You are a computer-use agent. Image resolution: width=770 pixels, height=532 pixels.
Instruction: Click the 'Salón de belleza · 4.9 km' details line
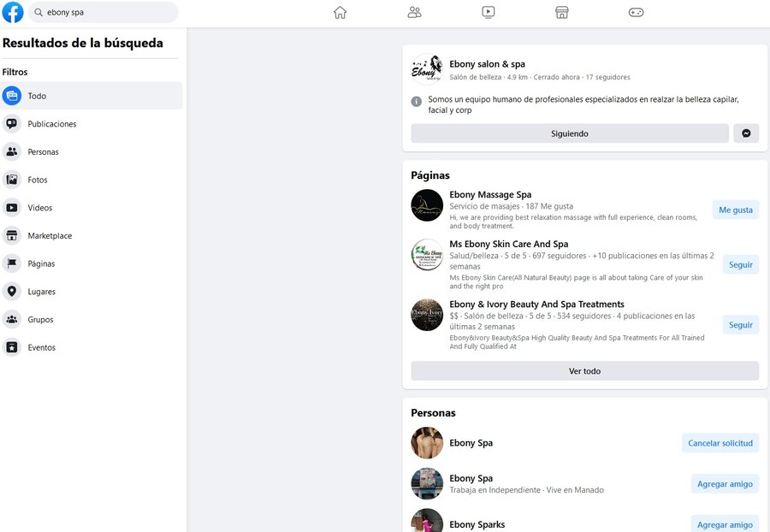[x=540, y=77]
